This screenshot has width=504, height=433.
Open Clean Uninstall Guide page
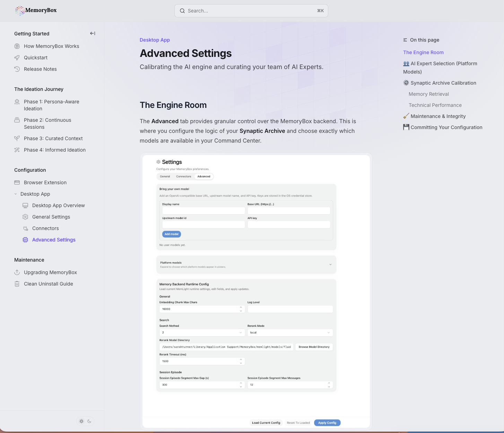point(49,284)
